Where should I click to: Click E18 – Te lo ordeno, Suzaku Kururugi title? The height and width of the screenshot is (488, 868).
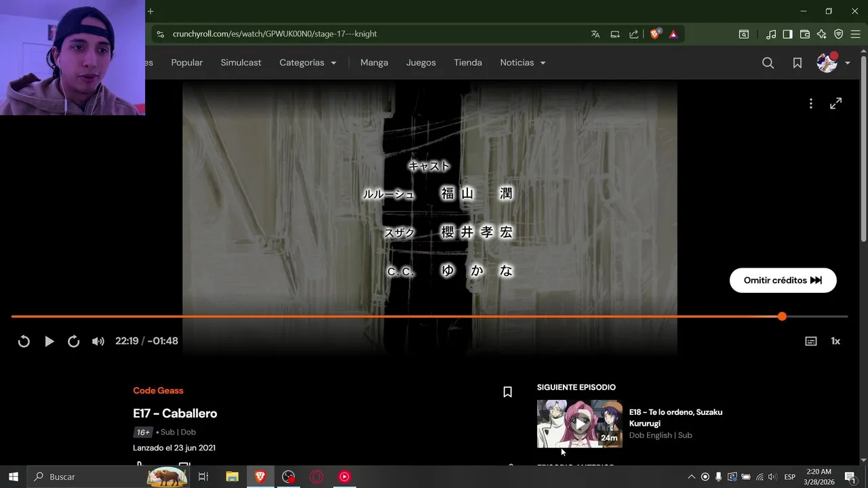click(675, 418)
